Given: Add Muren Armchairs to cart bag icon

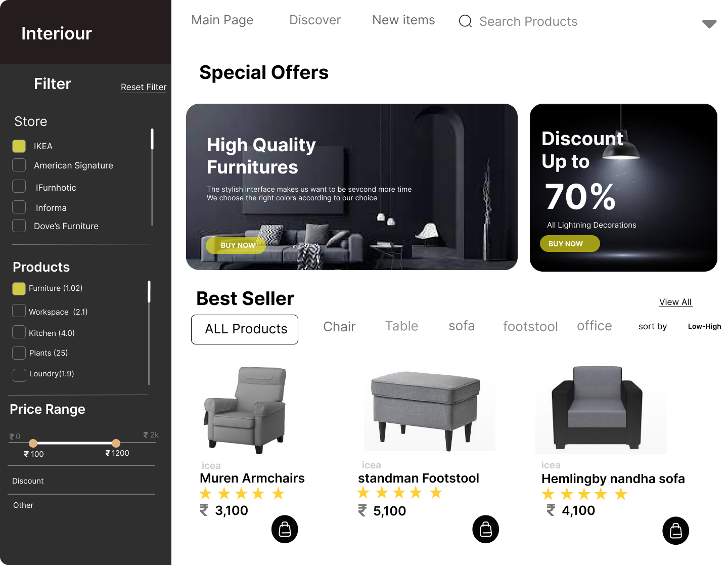Looking at the screenshot, I should [x=285, y=529].
